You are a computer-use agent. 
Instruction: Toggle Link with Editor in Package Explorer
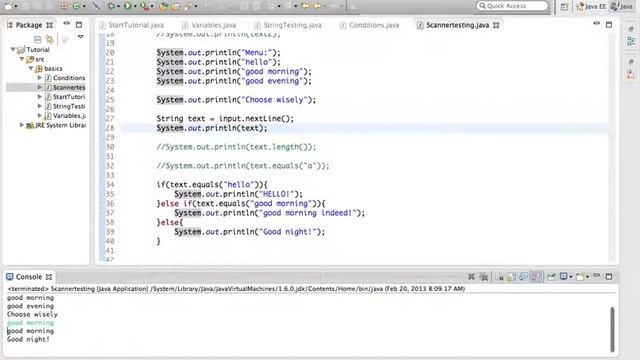50,39
